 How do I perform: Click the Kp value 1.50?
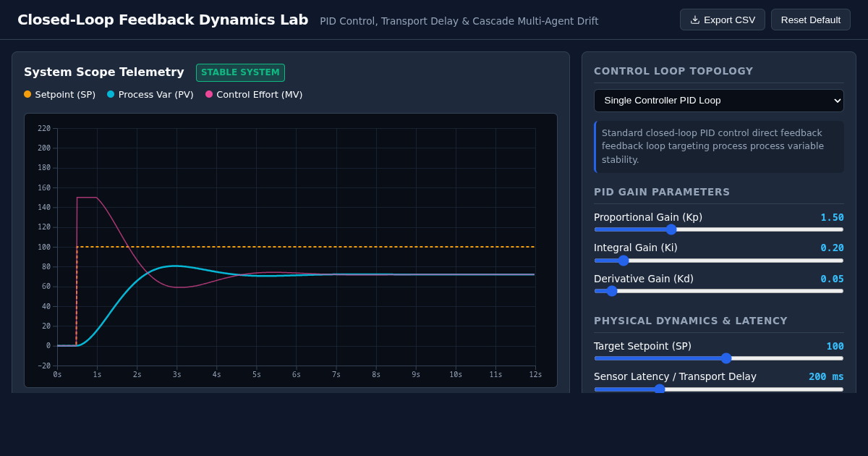pos(832,217)
